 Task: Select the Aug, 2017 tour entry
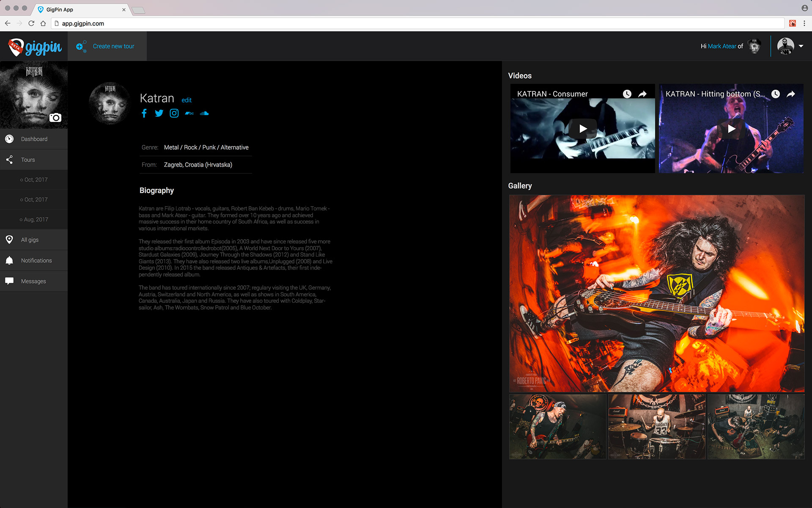pyautogui.click(x=36, y=219)
